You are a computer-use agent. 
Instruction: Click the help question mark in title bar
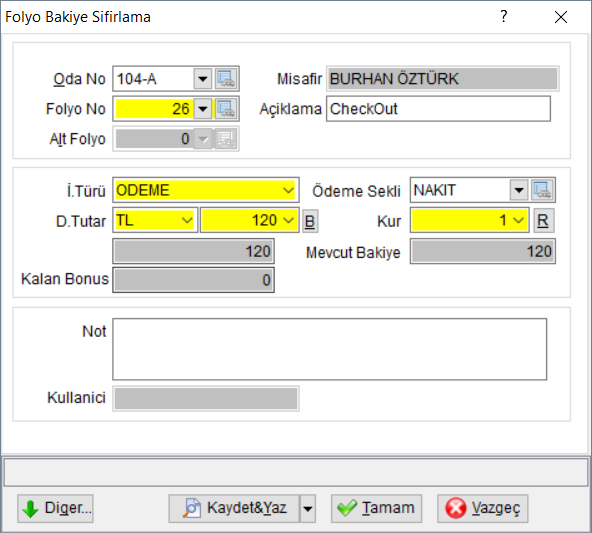point(503,17)
